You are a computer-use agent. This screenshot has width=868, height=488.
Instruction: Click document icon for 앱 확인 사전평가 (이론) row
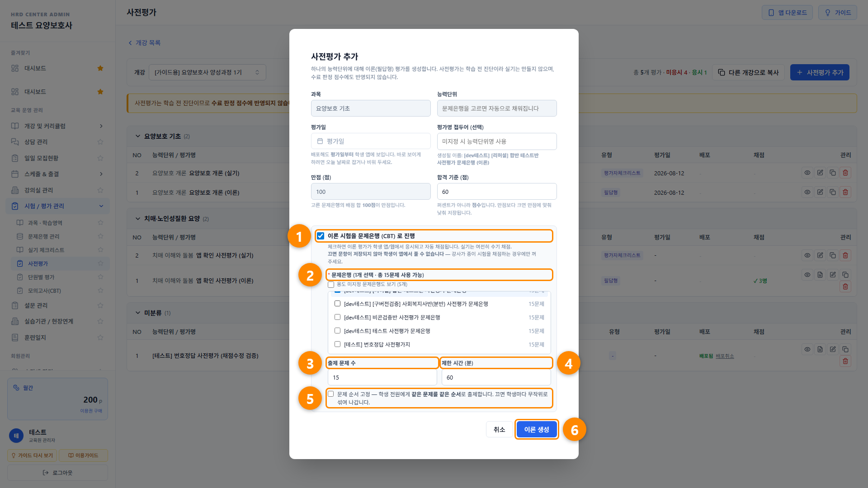tap(820, 275)
